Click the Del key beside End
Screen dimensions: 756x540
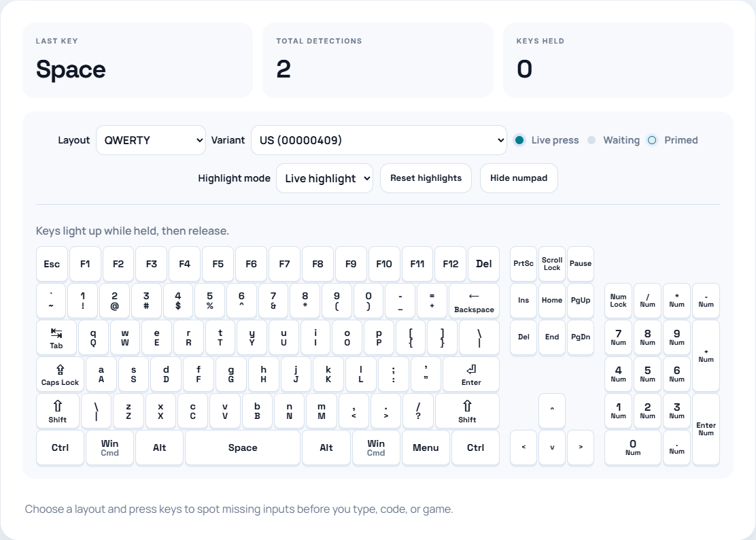pyautogui.click(x=523, y=337)
